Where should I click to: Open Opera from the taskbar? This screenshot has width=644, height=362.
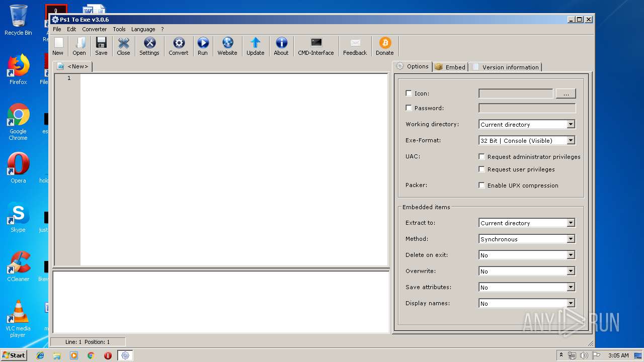tap(108, 355)
